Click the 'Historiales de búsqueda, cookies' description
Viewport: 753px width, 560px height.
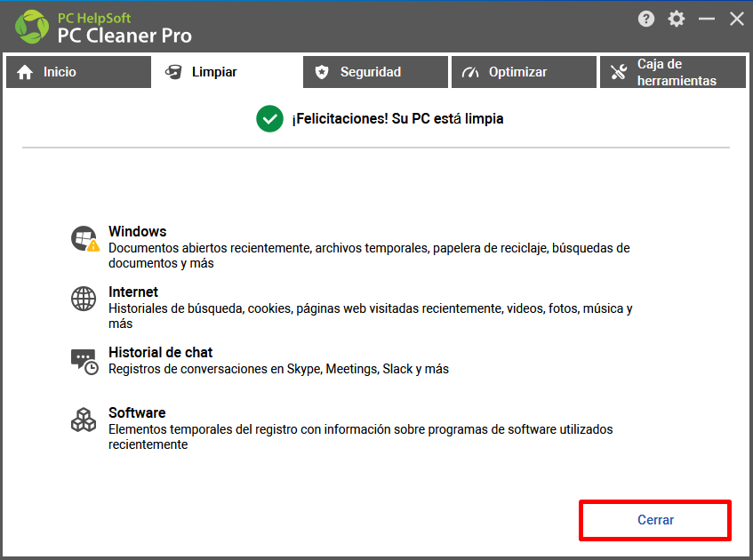pyautogui.click(x=370, y=316)
